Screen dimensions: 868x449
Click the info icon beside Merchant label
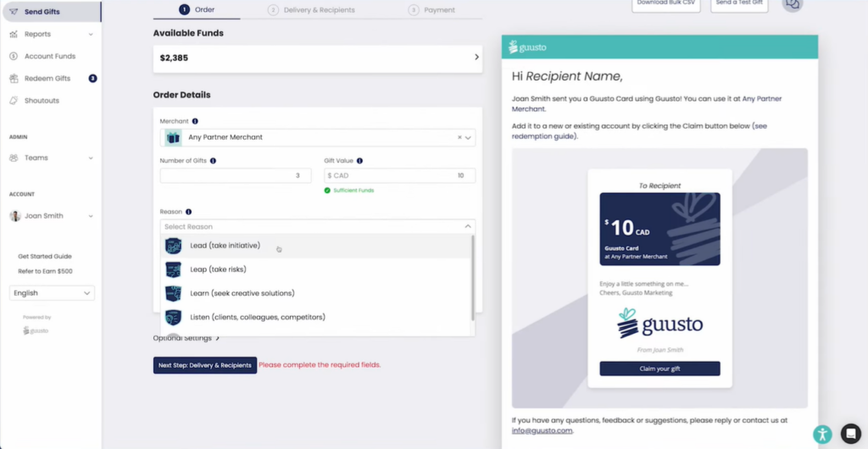[195, 121]
